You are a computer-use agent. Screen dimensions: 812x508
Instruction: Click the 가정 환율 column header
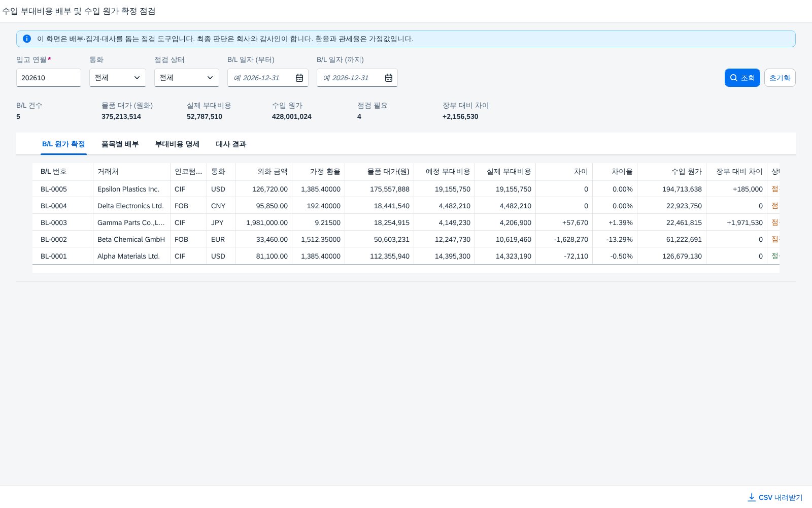pyautogui.click(x=319, y=172)
